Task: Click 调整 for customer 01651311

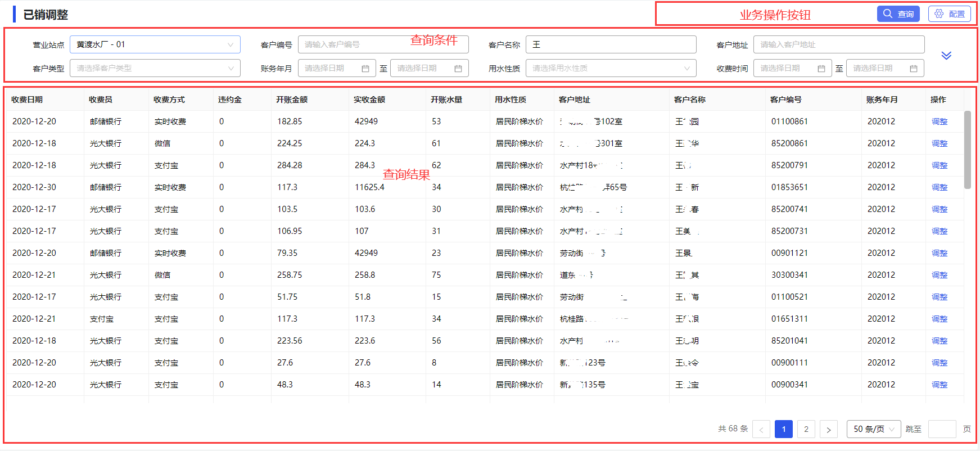Action: tap(940, 319)
